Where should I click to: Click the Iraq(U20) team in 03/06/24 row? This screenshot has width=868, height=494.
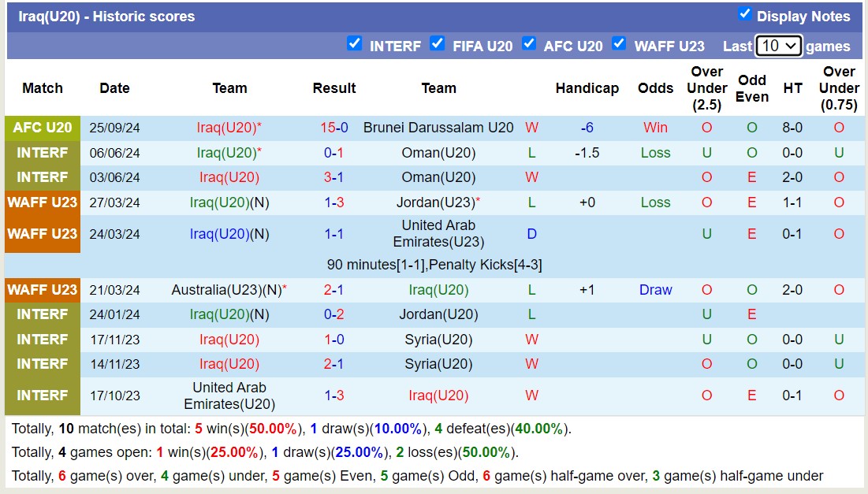[x=229, y=177]
